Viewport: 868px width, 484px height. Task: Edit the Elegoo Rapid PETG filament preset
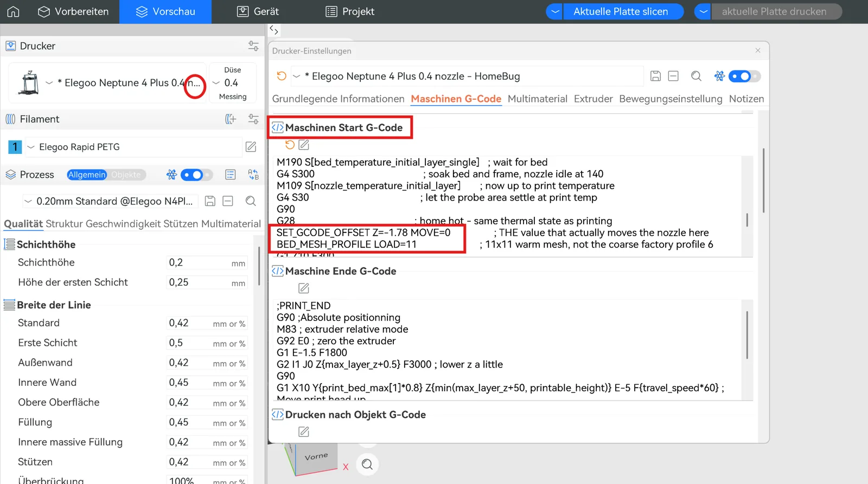(x=251, y=147)
